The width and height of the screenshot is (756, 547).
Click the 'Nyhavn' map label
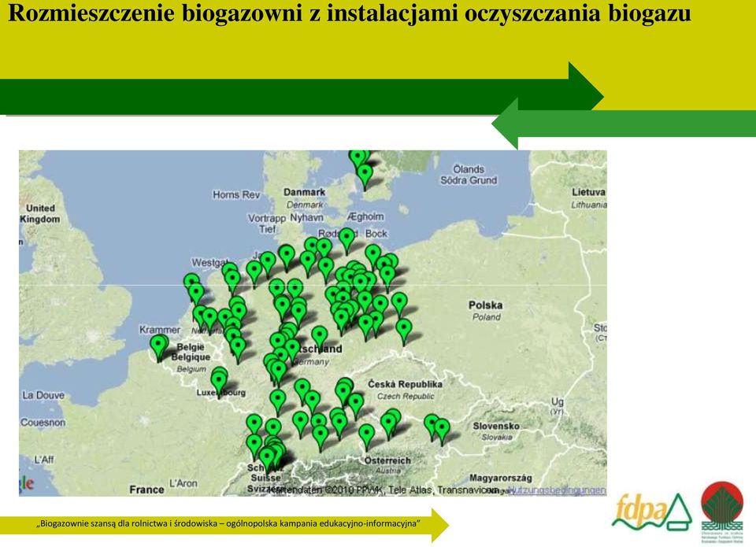pos(306,217)
